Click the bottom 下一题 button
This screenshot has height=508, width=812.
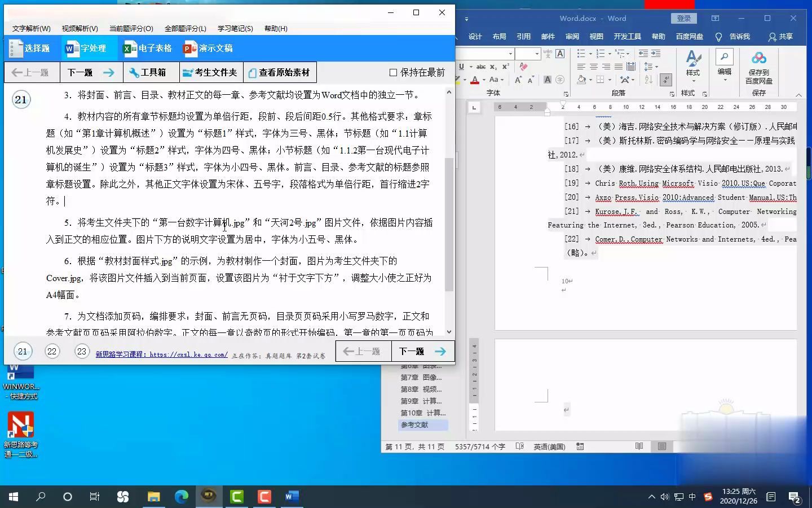point(423,351)
